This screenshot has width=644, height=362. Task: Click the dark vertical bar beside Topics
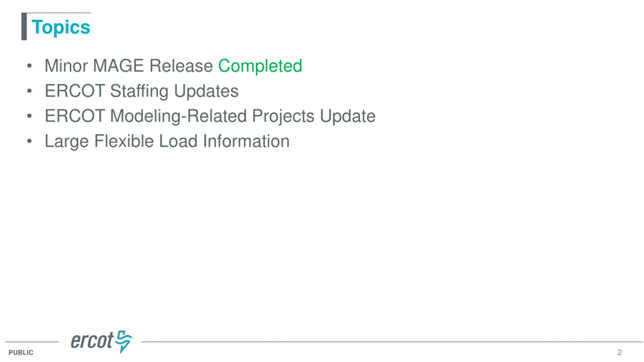24,26
